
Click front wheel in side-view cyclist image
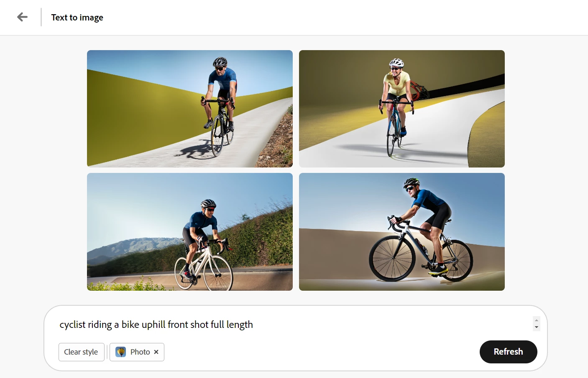coord(392,258)
